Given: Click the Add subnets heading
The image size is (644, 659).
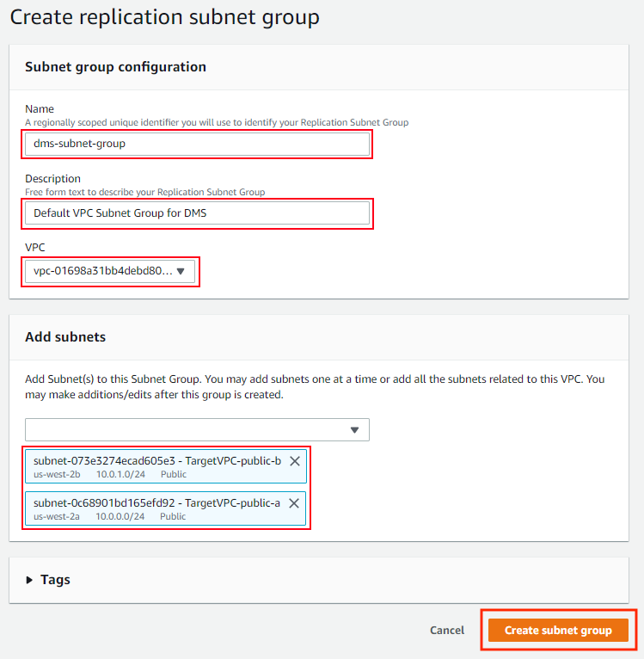Looking at the screenshot, I should coord(65,337).
